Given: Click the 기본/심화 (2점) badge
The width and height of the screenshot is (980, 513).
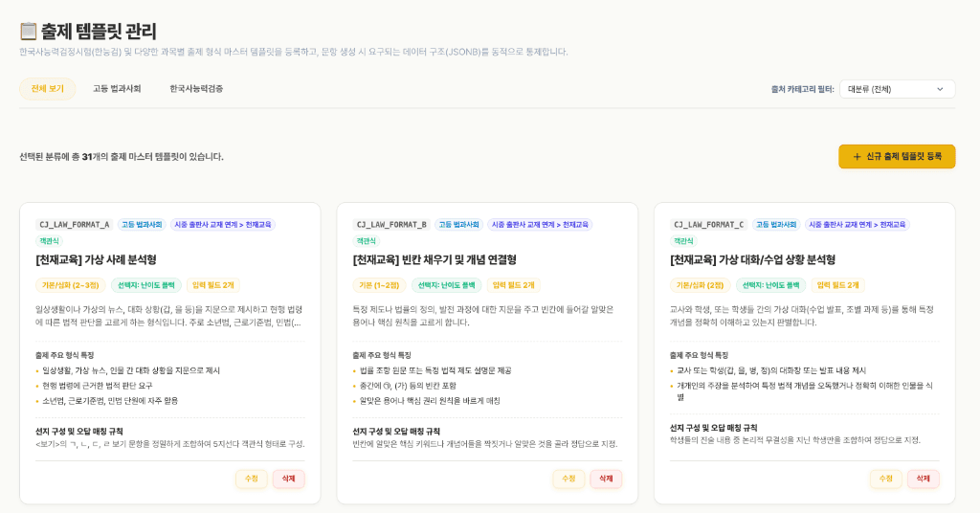Looking at the screenshot, I should pyautogui.click(x=701, y=285).
